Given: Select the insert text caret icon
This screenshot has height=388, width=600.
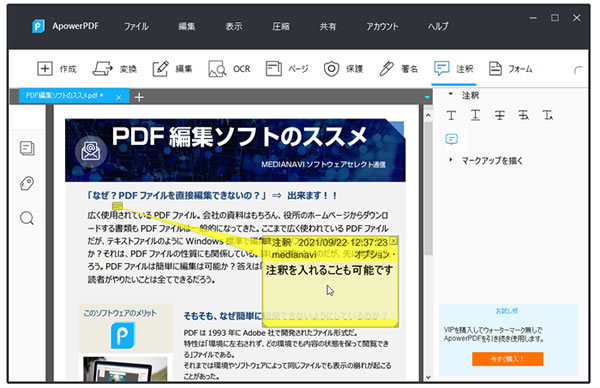Looking at the screenshot, I should click(x=548, y=115).
